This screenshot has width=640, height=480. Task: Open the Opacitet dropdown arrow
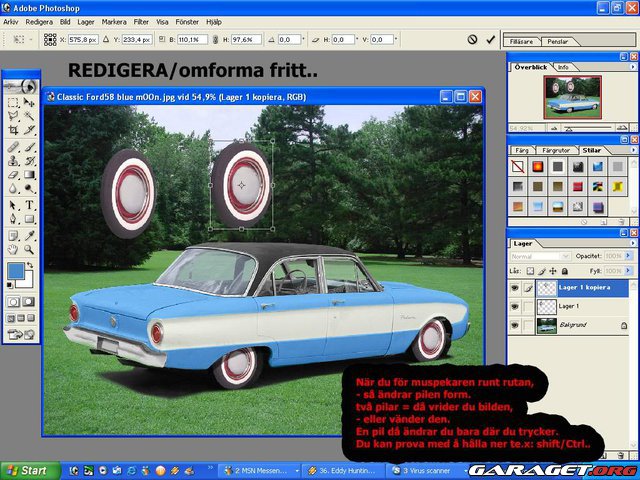pos(627,256)
